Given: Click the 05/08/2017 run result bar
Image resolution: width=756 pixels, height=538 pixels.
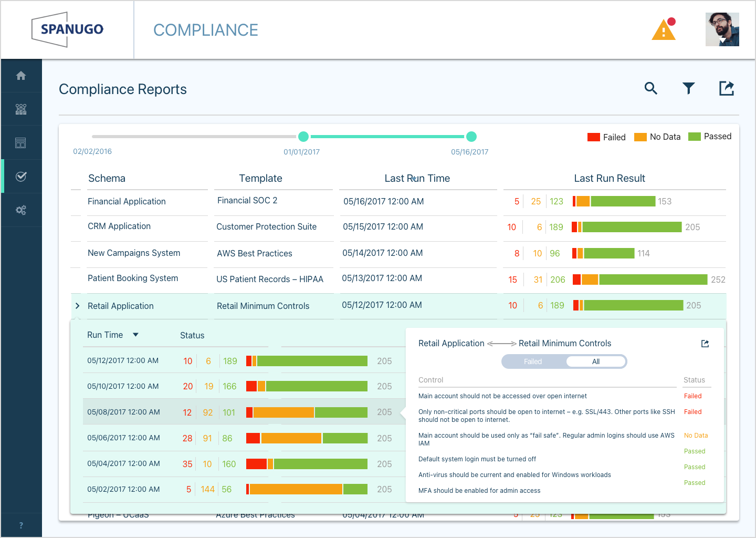Looking at the screenshot, I should pos(307,412).
